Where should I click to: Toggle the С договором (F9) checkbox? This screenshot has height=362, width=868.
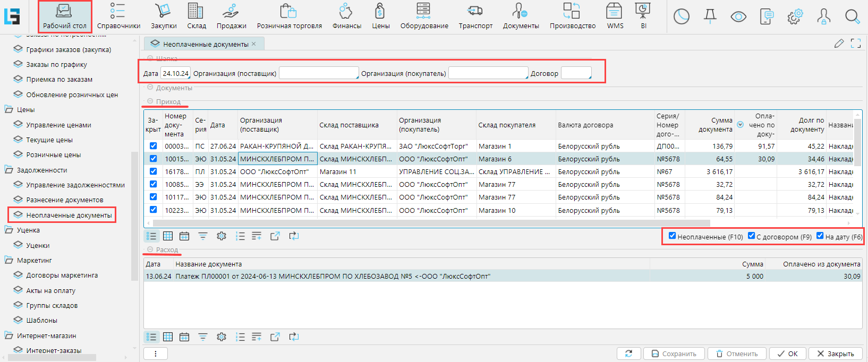pos(751,236)
